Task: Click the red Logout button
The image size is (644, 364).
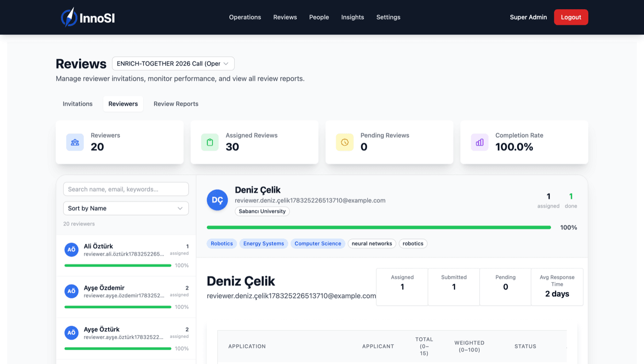Action: pyautogui.click(x=571, y=17)
